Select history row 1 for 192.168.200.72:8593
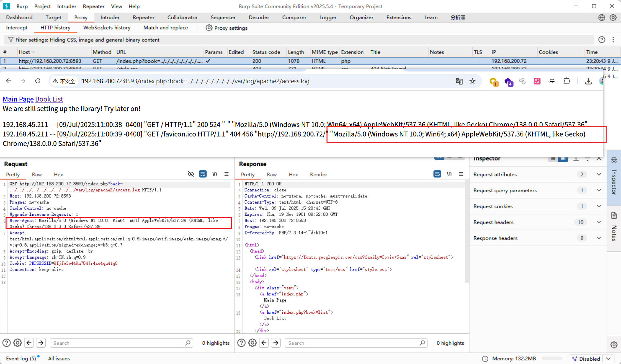Image resolution: width=621 pixels, height=364 pixels. click(310, 61)
